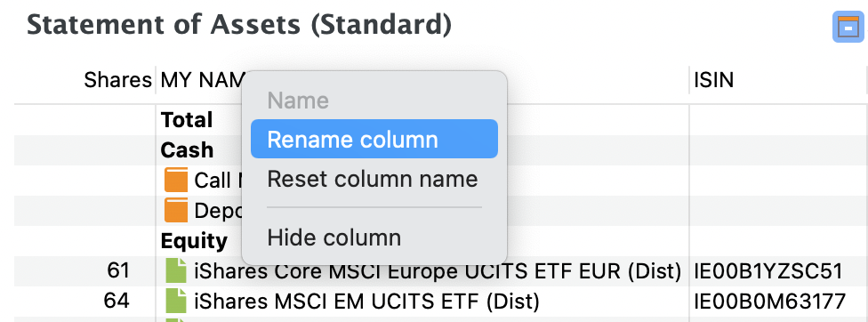Select the Total row
Image resolution: width=868 pixels, height=322 pixels.
440,120
